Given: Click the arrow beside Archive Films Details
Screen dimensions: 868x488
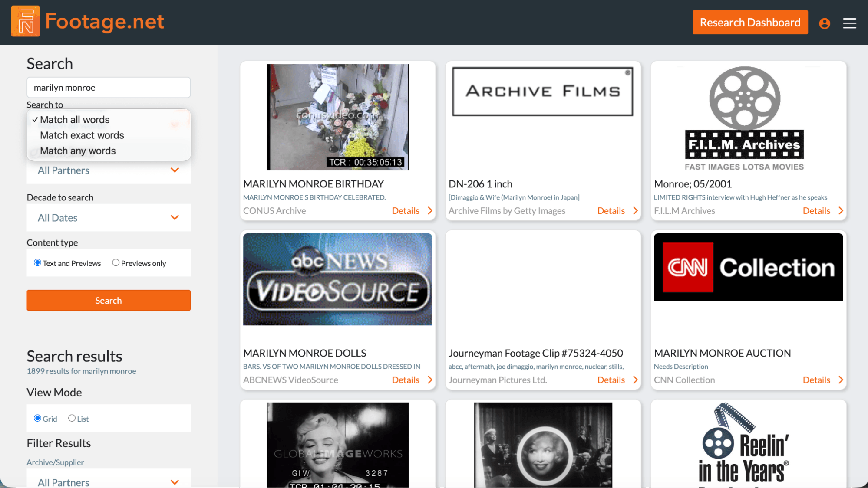Looking at the screenshot, I should point(635,211).
